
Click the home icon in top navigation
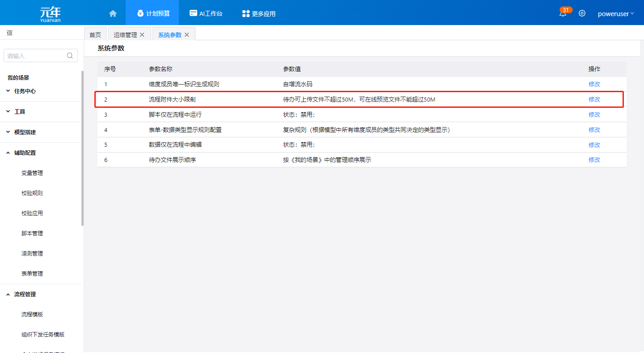[x=113, y=13]
